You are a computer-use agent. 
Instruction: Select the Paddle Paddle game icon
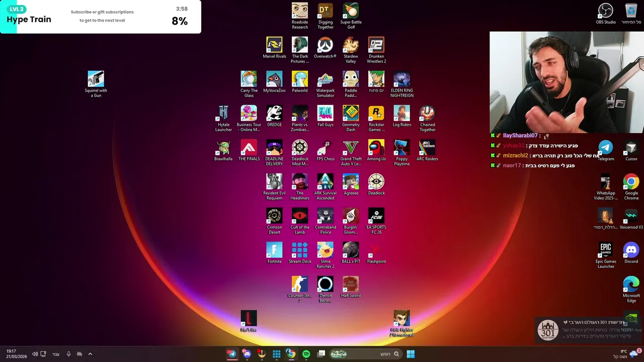[351, 84]
